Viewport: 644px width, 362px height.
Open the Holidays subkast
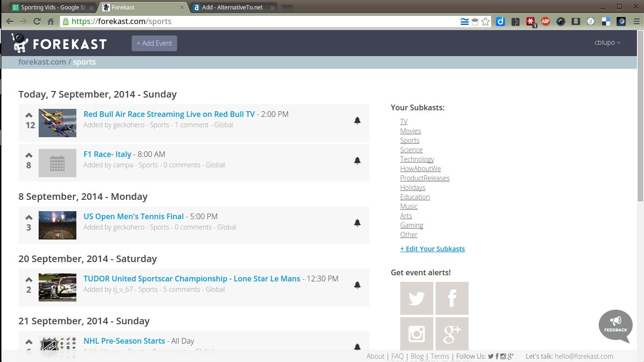(x=413, y=188)
